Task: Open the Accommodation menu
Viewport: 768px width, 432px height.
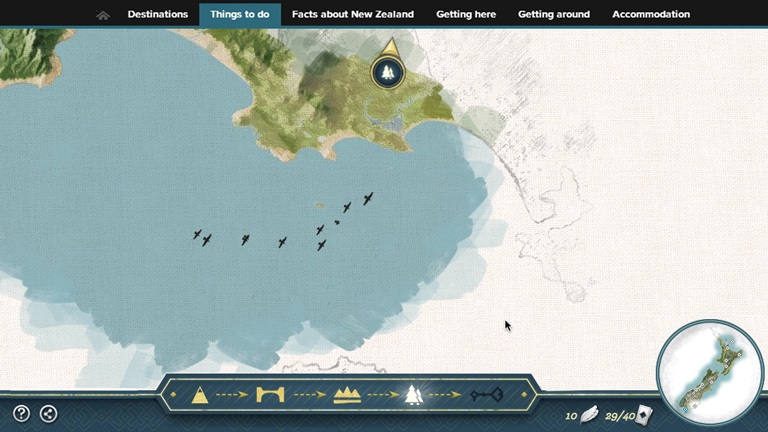Action: (x=651, y=14)
